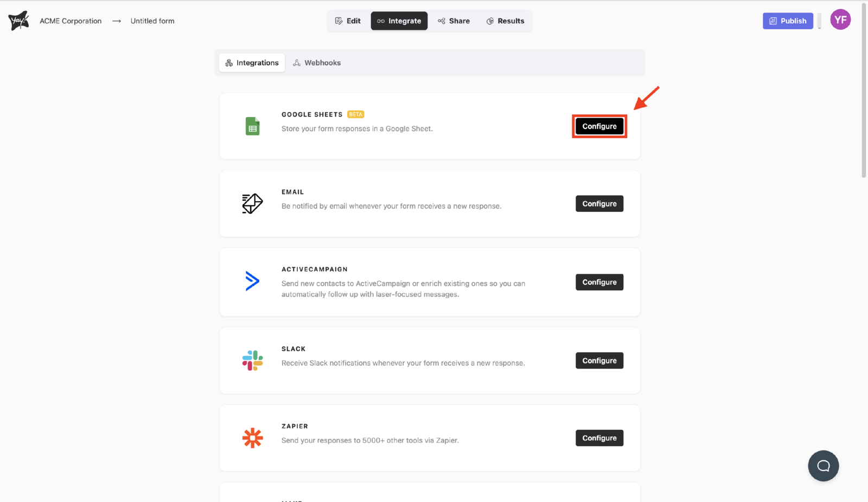Click the Google Sheets integration icon

tap(252, 126)
